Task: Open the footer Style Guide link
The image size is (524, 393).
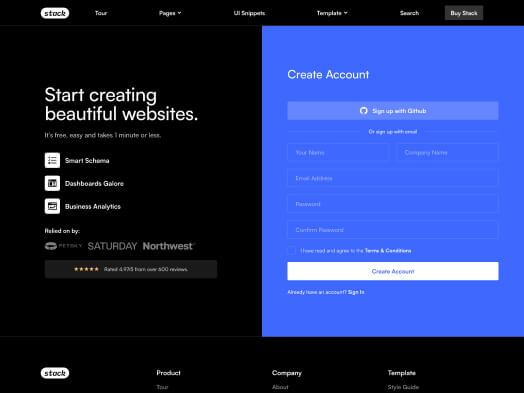Action: (403, 387)
